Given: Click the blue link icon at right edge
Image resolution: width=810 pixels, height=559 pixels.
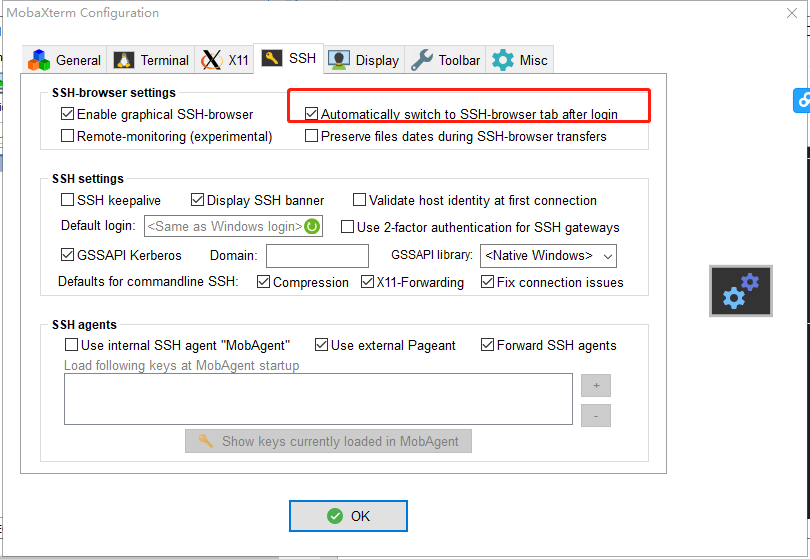Looking at the screenshot, I should tap(802, 100).
